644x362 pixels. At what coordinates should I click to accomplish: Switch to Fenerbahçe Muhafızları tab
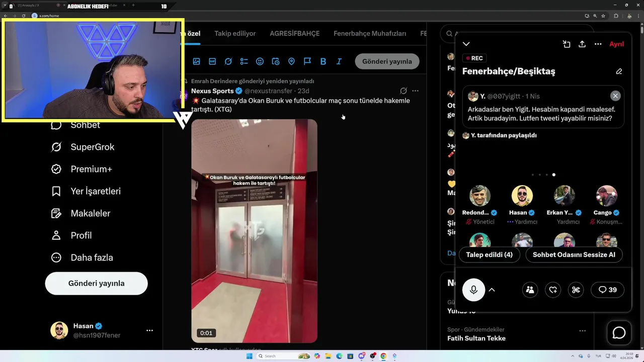[370, 34]
